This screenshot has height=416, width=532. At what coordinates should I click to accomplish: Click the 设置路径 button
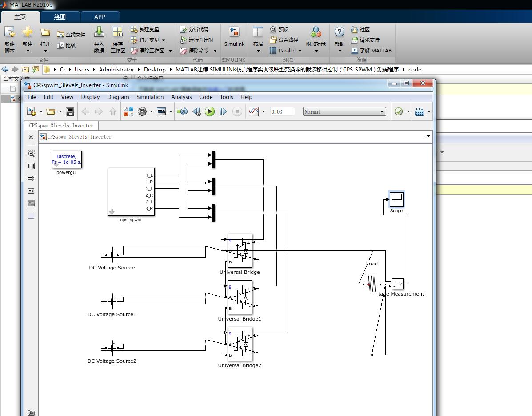tap(284, 40)
